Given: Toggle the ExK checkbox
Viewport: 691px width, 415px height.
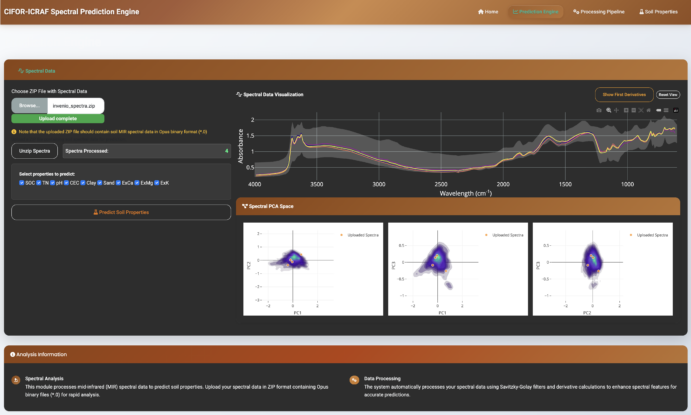Looking at the screenshot, I should pos(156,183).
